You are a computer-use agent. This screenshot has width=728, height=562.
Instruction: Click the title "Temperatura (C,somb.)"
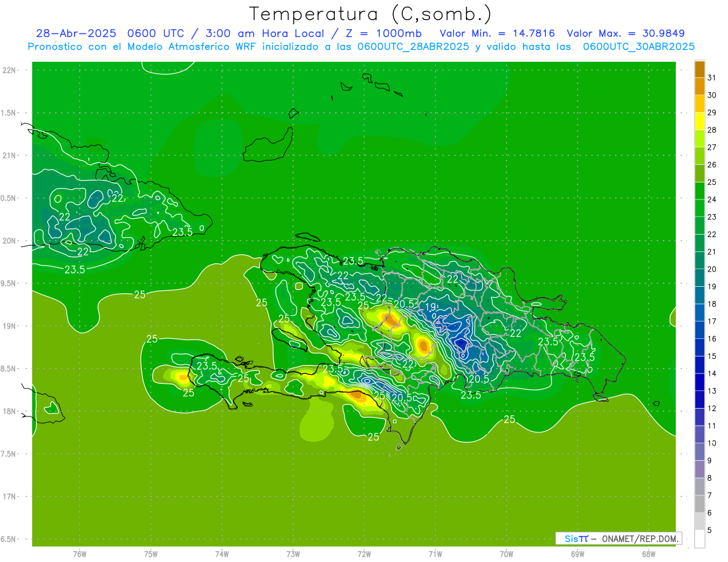click(x=370, y=14)
